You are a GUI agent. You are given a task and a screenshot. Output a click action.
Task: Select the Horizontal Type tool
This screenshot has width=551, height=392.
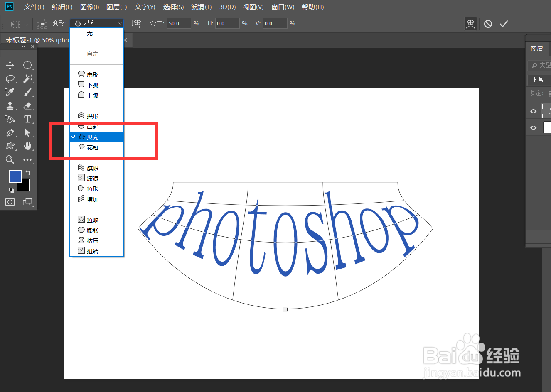click(x=27, y=119)
